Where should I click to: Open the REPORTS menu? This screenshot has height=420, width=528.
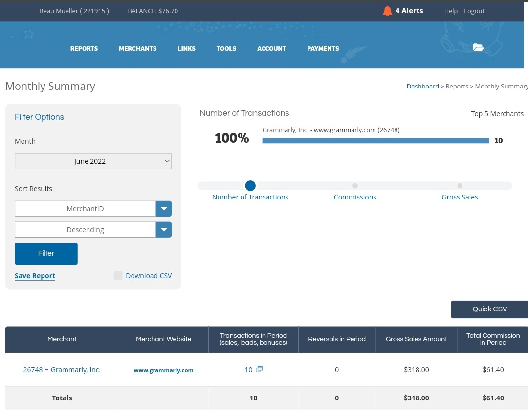coord(84,49)
